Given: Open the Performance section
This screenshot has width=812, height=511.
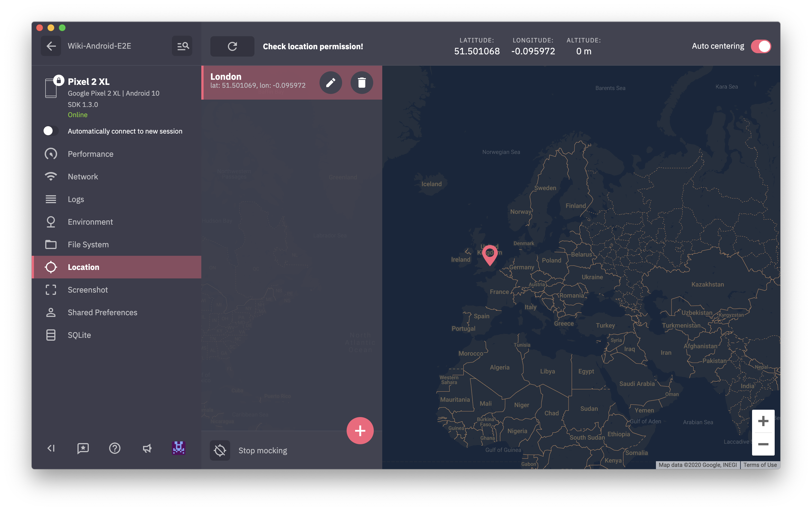Looking at the screenshot, I should [90, 154].
